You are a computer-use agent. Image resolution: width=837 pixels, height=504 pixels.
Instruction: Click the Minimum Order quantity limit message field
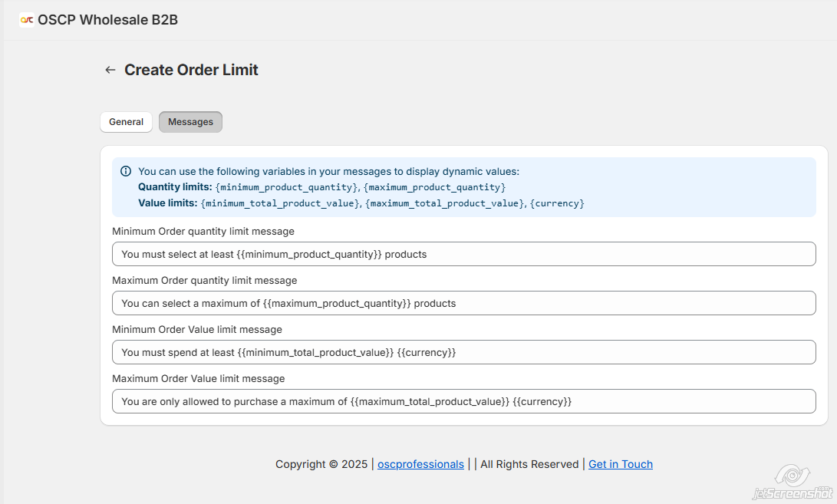[x=464, y=254]
